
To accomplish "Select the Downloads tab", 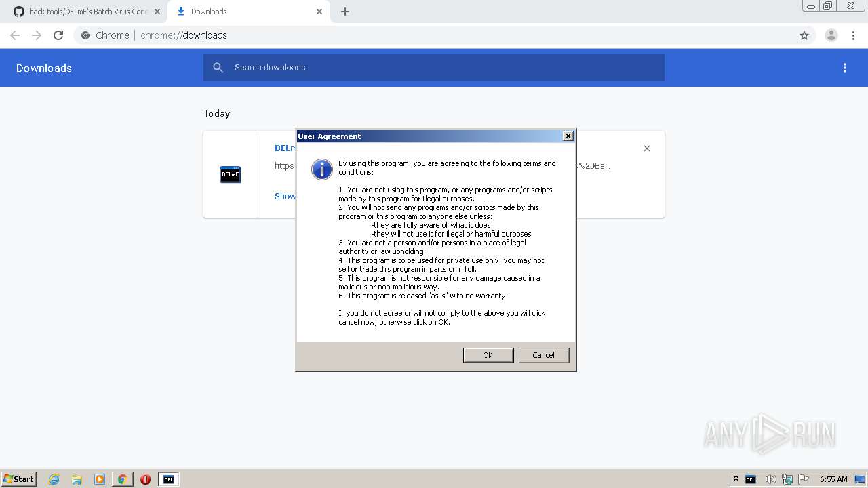I will (x=248, y=12).
